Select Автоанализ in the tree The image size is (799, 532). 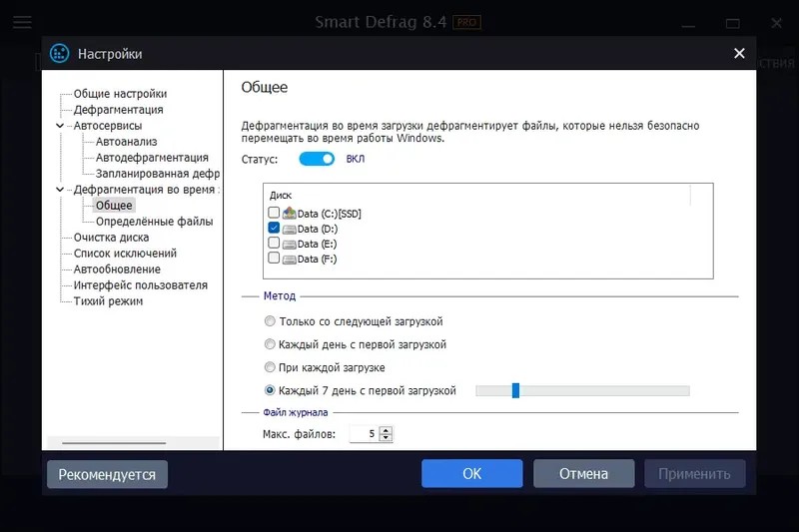(127, 142)
